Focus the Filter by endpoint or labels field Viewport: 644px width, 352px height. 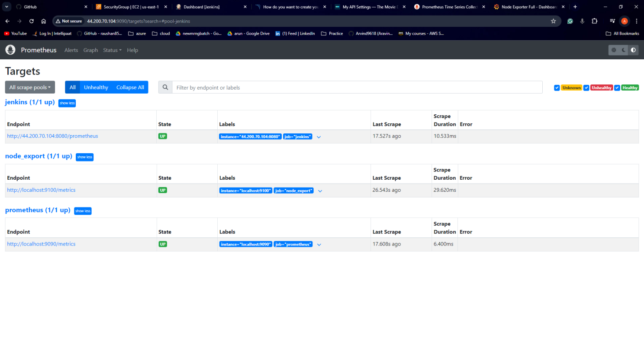click(x=357, y=87)
